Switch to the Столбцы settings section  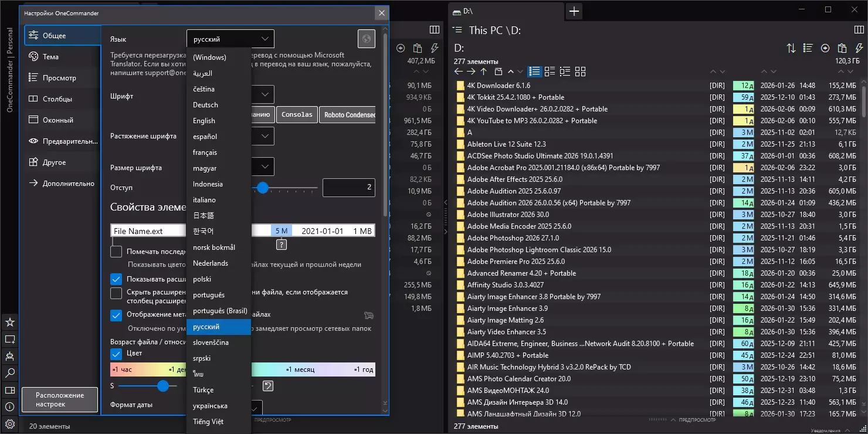point(57,99)
